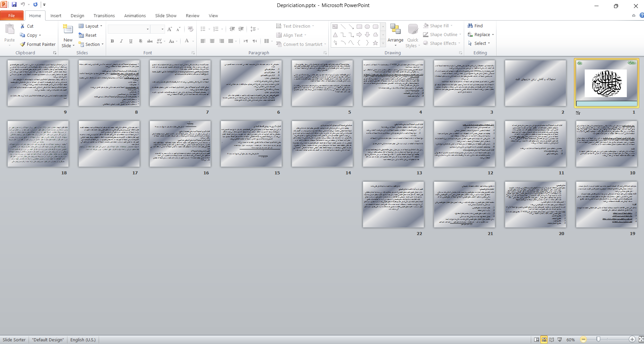Select the rectangle shape in Drawing gallery
The image size is (644, 344).
[x=359, y=27]
